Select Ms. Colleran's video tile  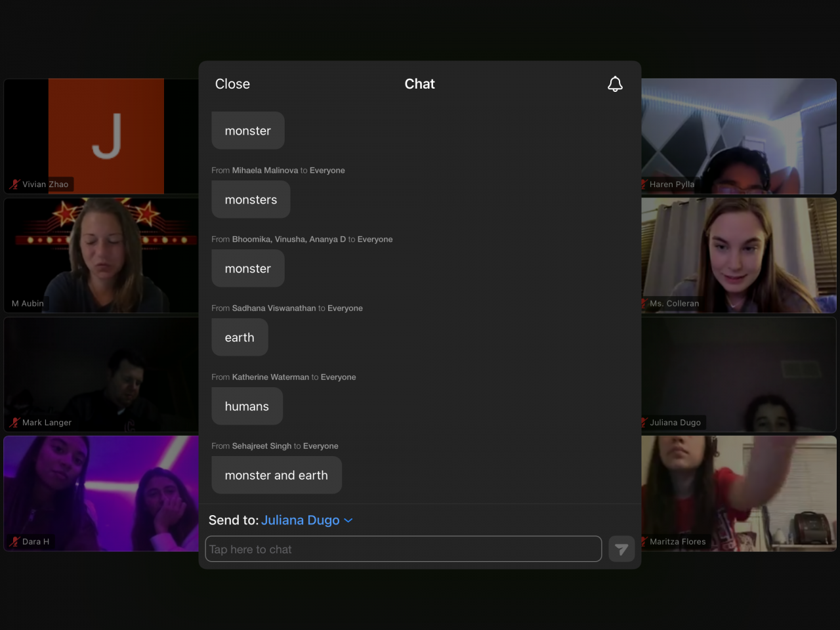click(x=739, y=255)
